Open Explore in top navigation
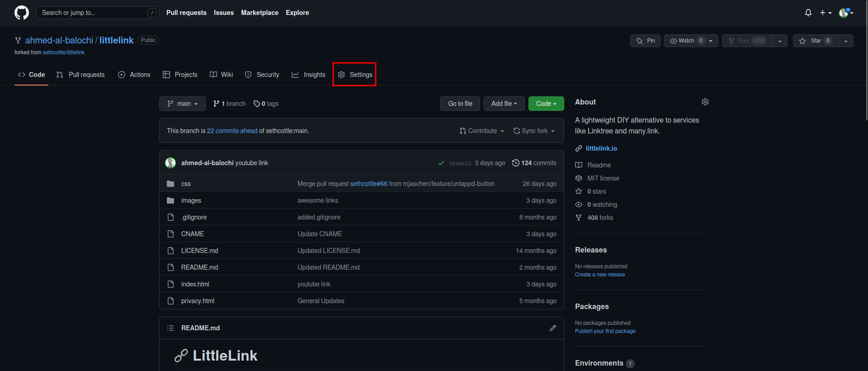Screen dimensions: 868x371 coord(297,13)
